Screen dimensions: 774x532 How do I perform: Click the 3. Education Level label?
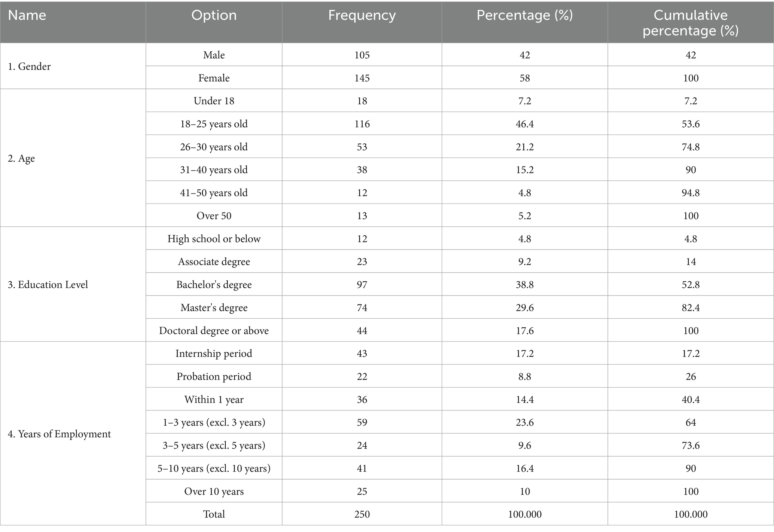[48, 285]
